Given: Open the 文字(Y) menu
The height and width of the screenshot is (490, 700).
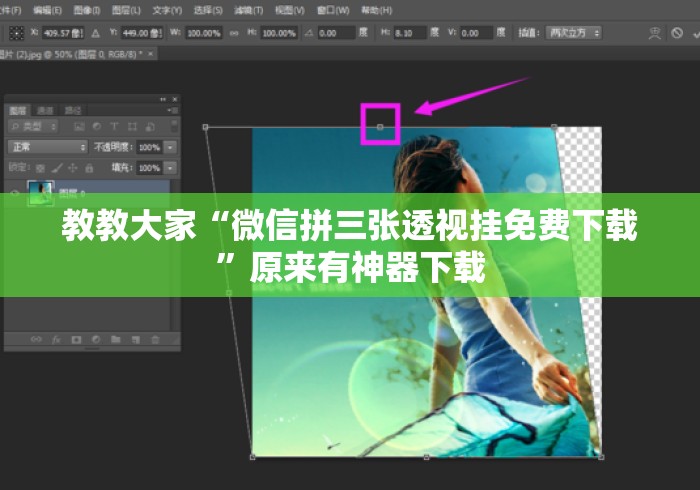Looking at the screenshot, I should tap(167, 10).
